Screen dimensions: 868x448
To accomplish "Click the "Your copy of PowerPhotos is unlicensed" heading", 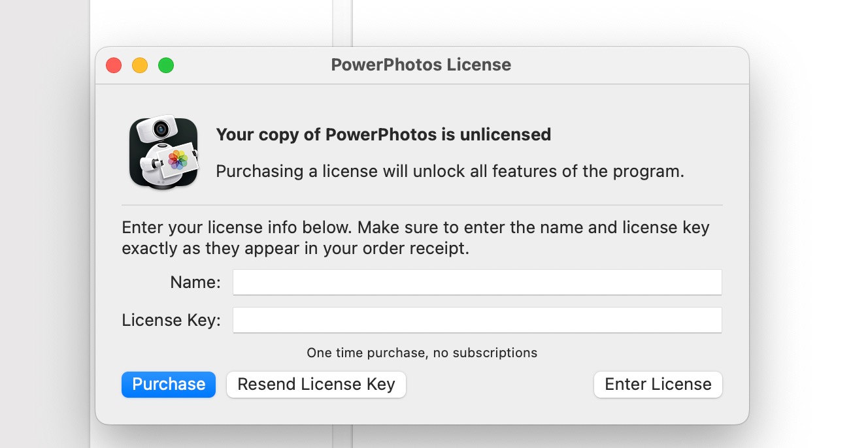I will coord(383,135).
